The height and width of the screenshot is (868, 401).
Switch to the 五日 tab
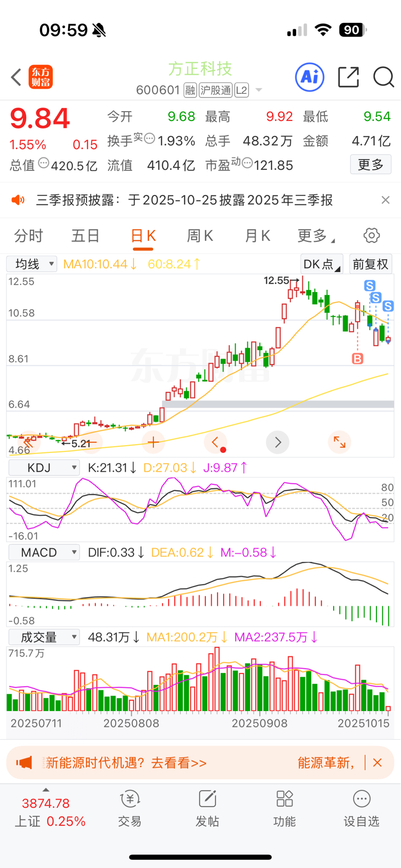click(x=86, y=236)
